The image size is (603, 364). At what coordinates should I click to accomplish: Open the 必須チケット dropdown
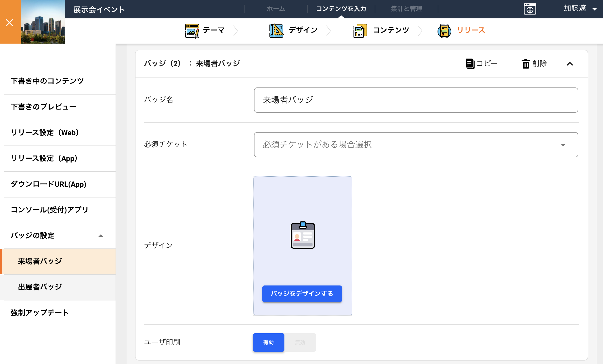tap(416, 145)
